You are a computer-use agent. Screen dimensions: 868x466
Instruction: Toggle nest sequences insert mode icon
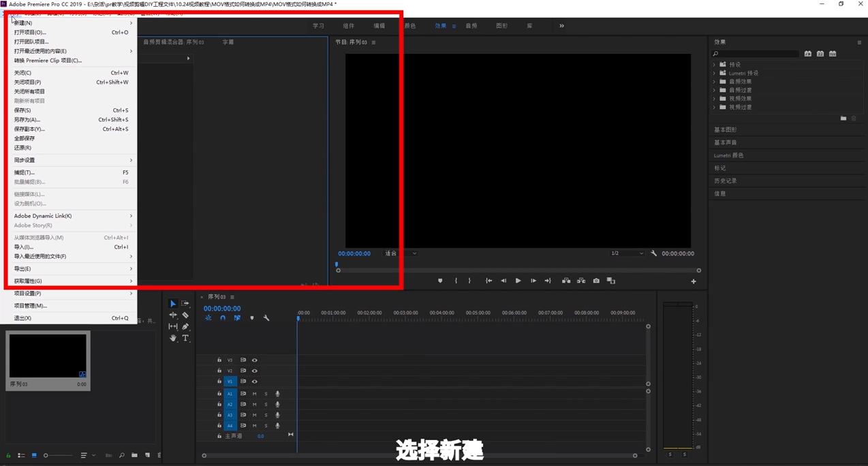coord(208,317)
